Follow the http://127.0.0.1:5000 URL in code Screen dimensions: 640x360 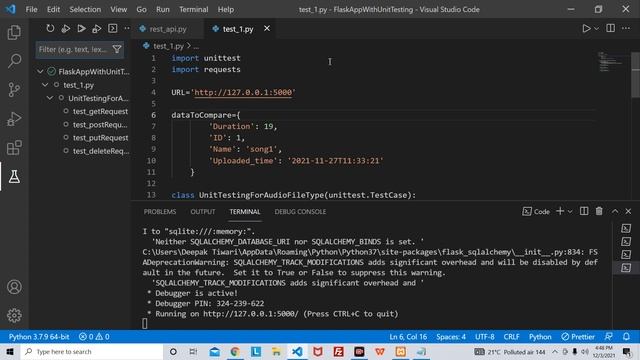tap(243, 92)
